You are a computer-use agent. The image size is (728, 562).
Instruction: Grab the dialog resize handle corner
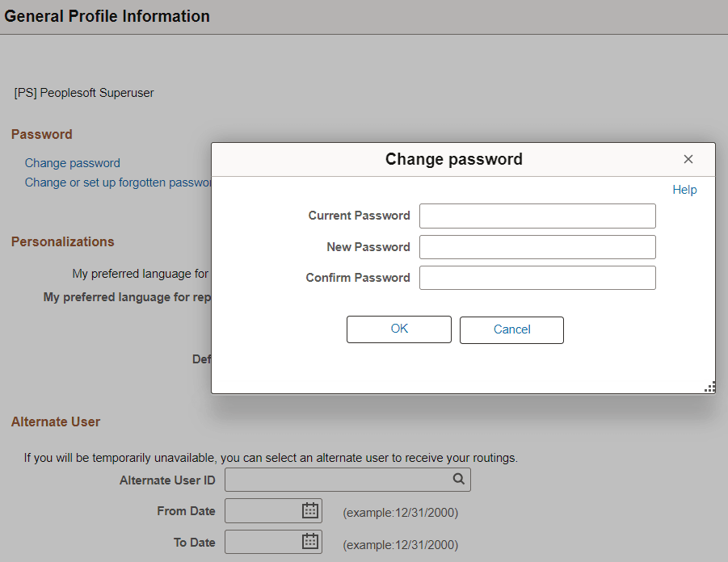pos(709,387)
